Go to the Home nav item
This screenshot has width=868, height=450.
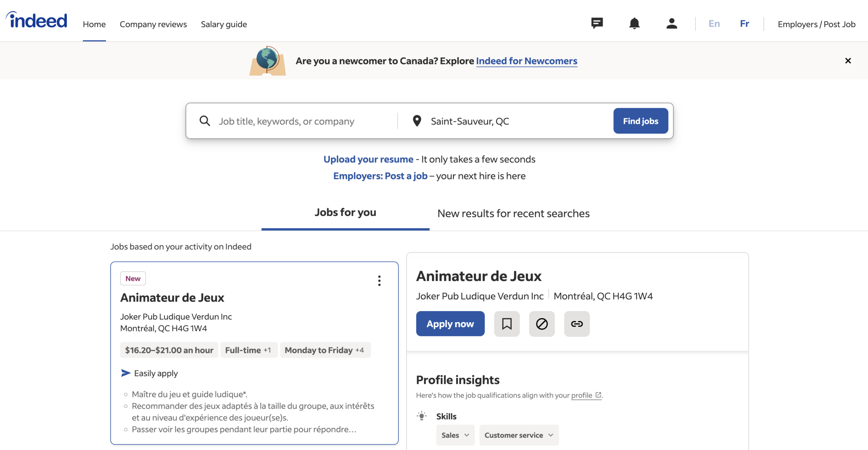[94, 24]
